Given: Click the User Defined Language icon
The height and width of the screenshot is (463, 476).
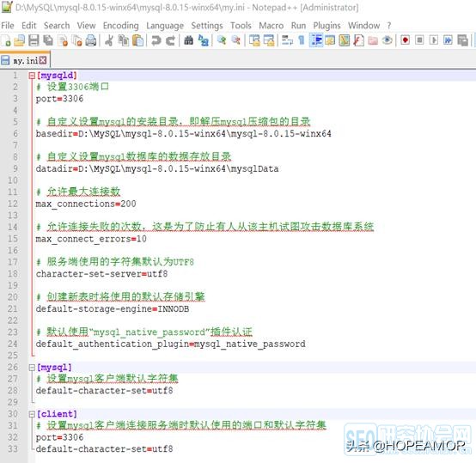Looking at the screenshot, I should coord(330,40).
